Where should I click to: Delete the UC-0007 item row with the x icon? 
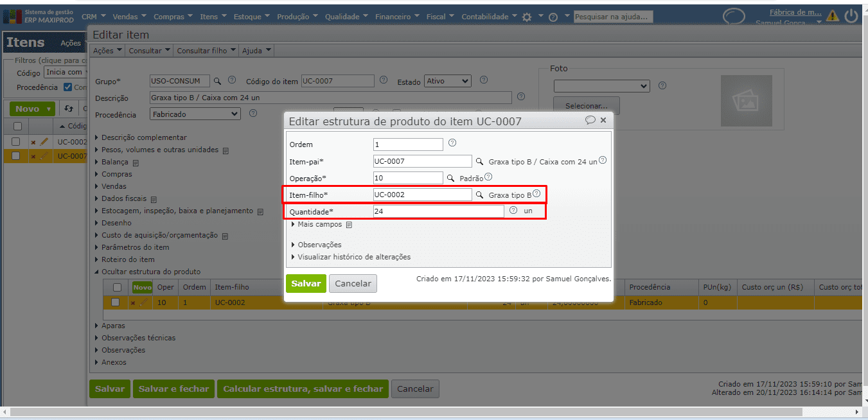click(33, 156)
